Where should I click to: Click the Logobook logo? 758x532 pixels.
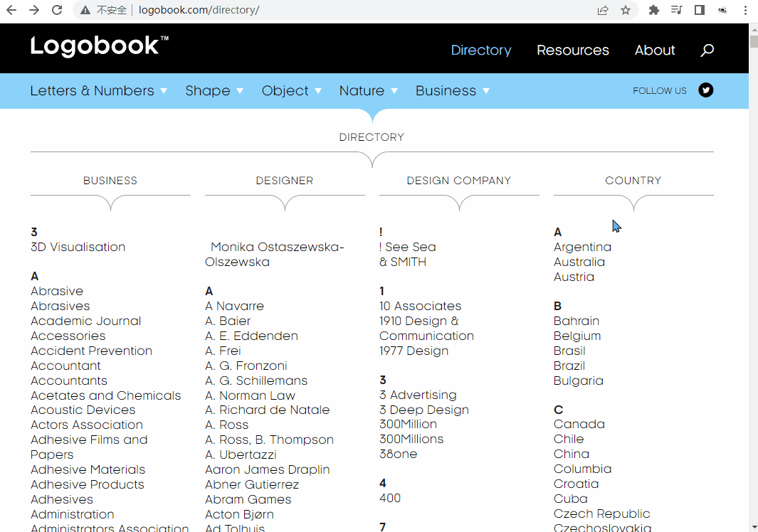100,46
